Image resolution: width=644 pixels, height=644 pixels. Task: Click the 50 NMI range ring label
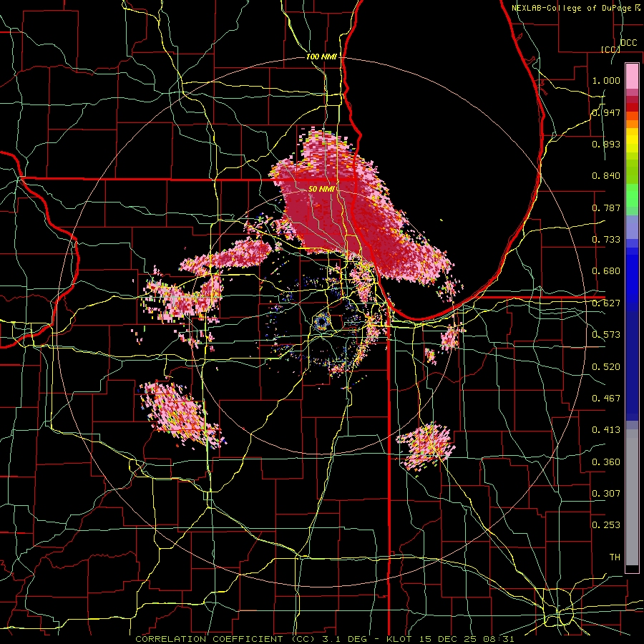point(321,189)
